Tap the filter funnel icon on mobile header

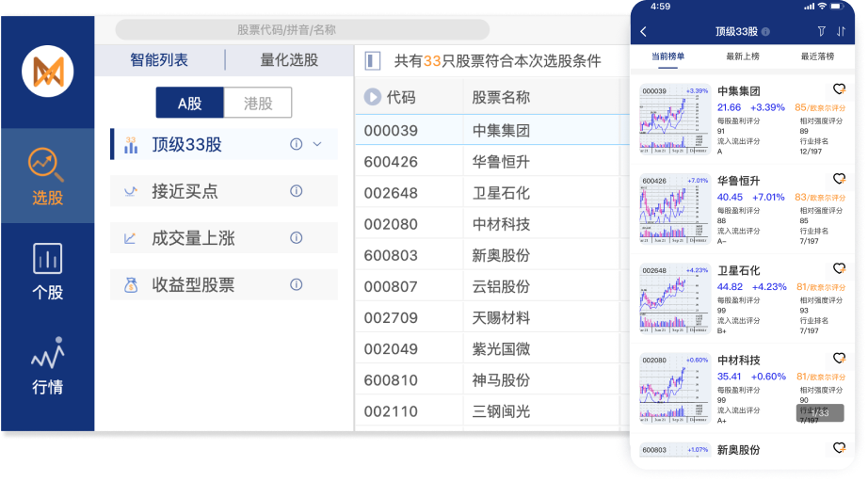(821, 31)
